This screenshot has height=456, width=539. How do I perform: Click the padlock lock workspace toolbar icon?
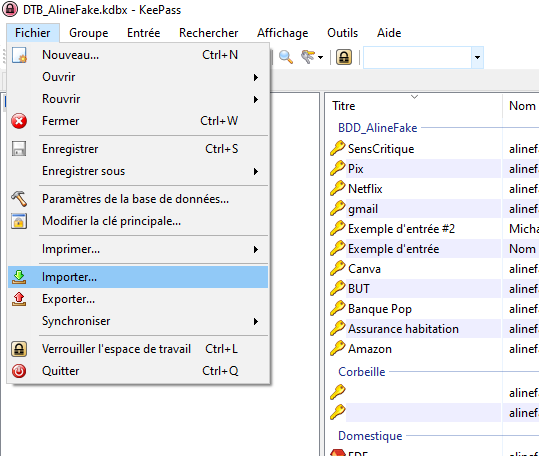click(x=344, y=57)
